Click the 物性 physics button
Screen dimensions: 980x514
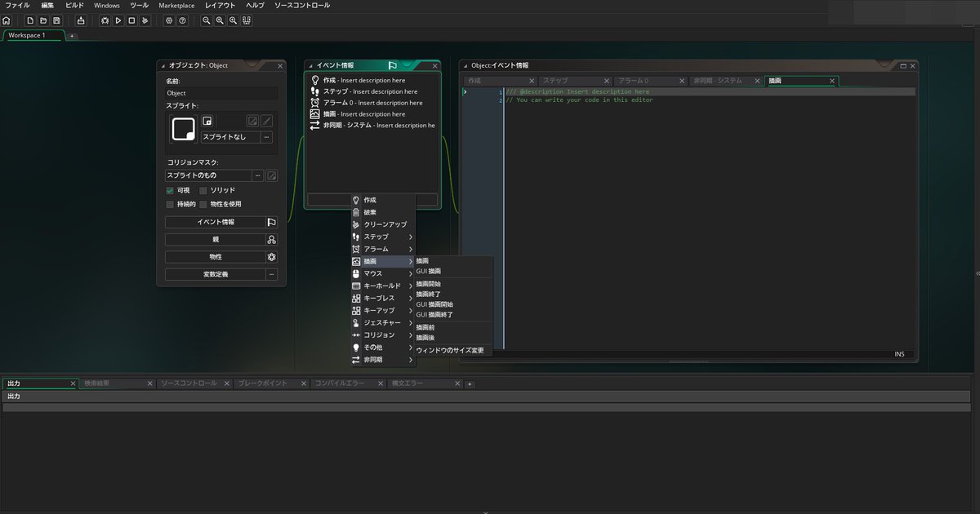coord(216,257)
